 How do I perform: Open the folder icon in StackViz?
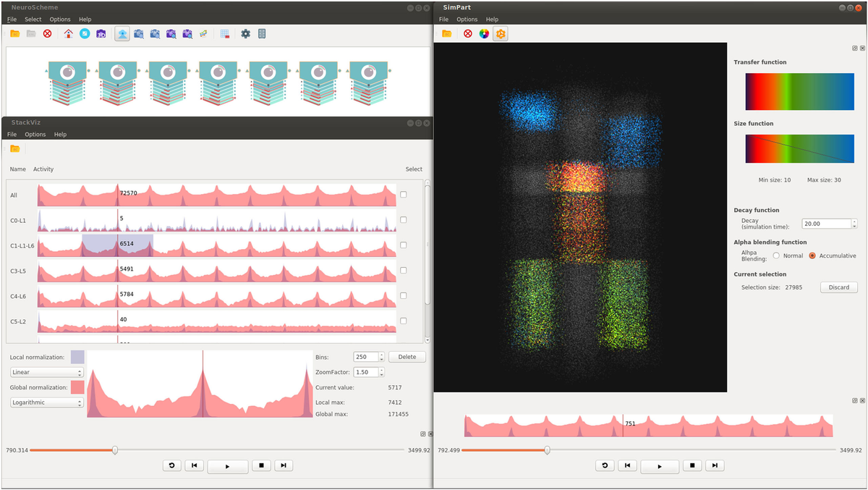tap(15, 148)
